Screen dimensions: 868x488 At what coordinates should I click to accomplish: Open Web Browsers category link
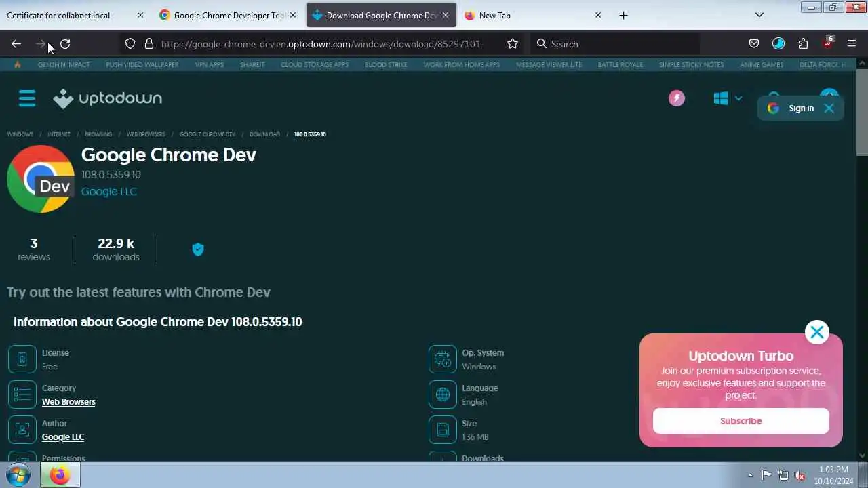click(68, 402)
